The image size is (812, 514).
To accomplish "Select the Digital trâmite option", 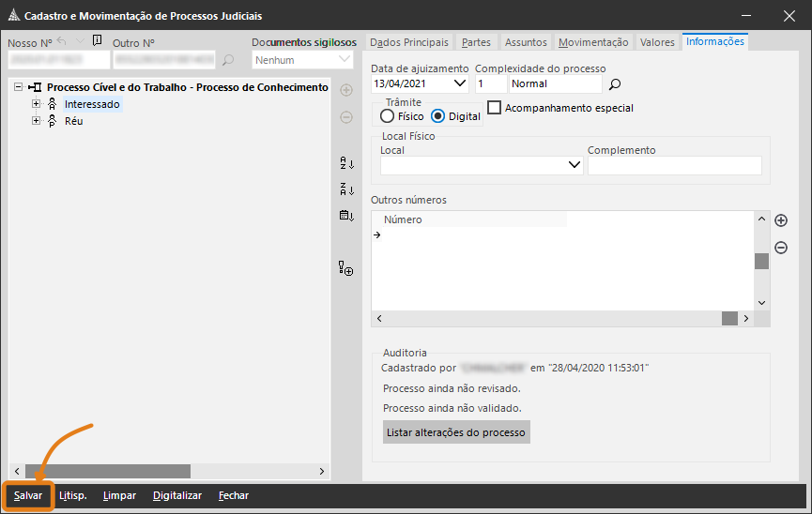I will 438,116.
